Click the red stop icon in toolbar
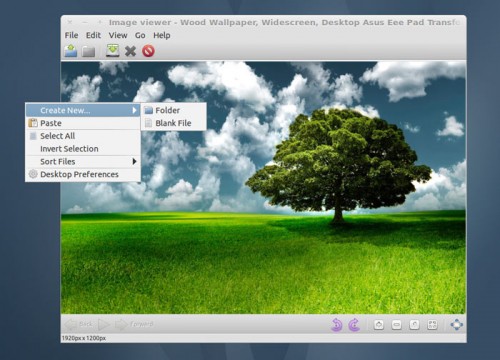 tap(148, 51)
